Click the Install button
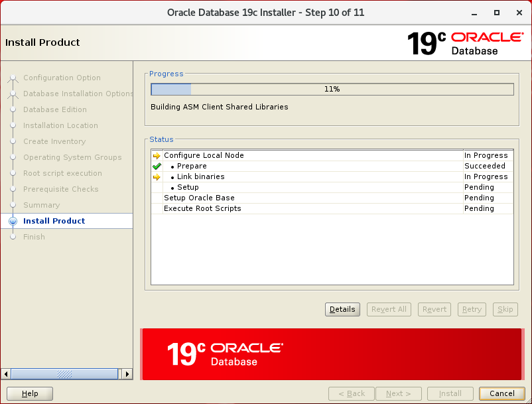 tap(450, 393)
